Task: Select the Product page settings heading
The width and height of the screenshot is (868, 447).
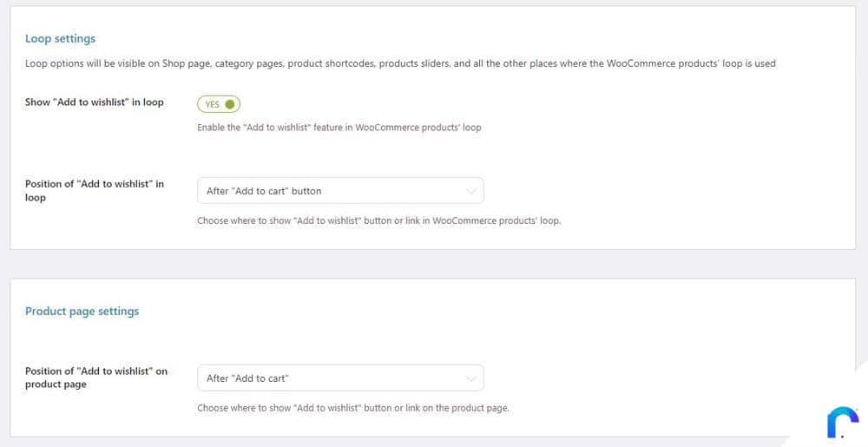Action: click(x=82, y=312)
